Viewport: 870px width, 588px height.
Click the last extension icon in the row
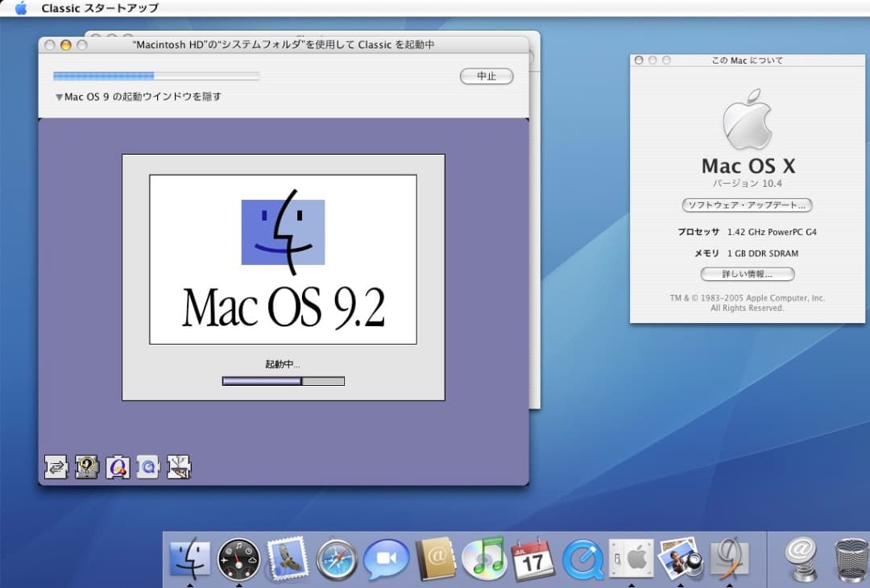point(179,467)
